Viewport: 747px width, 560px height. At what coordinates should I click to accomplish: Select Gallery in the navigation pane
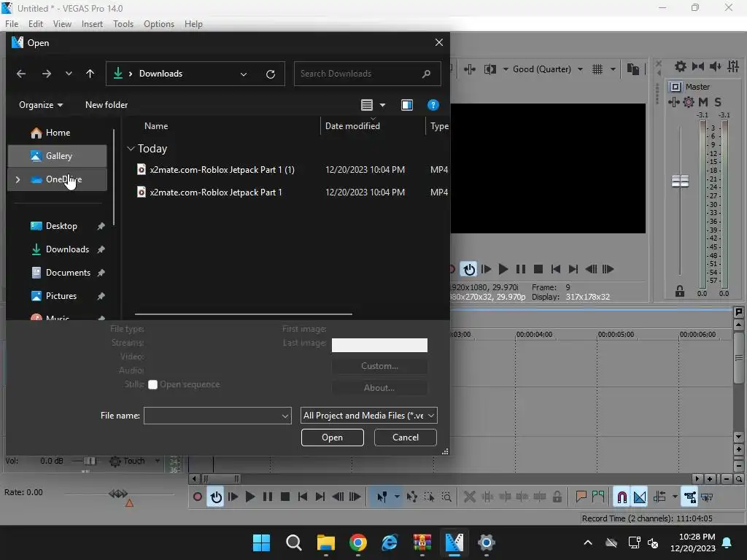[x=57, y=156]
